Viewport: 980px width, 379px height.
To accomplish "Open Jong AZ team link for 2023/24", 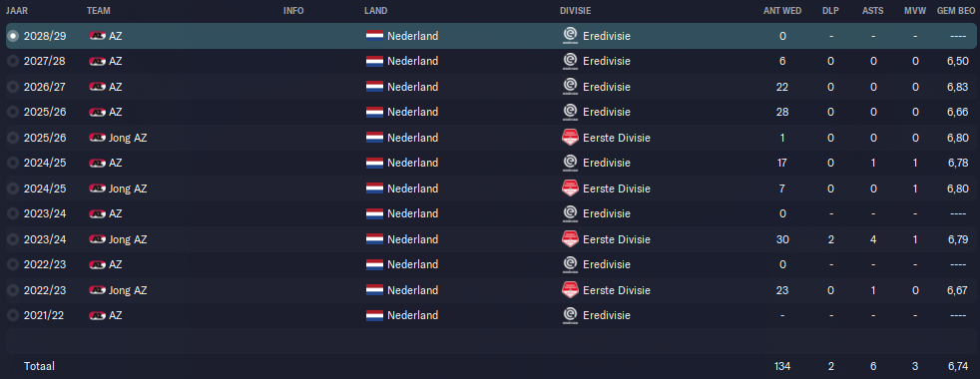I will coord(128,239).
